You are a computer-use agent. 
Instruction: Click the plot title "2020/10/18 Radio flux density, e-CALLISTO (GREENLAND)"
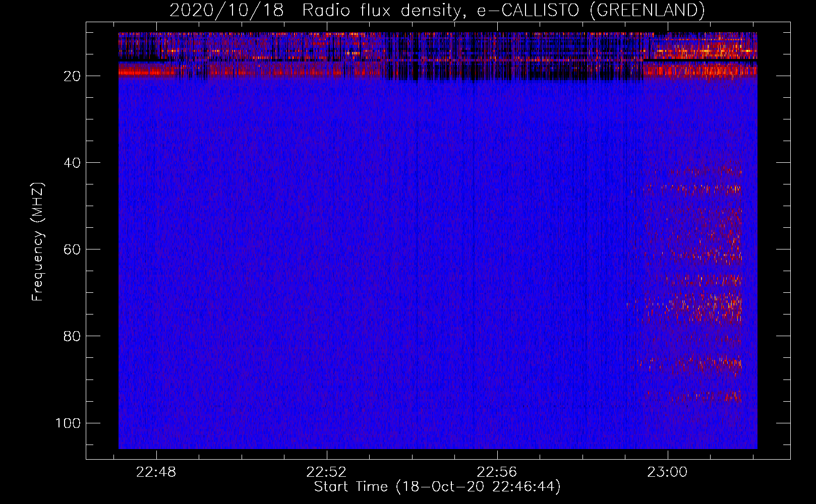tap(437, 10)
